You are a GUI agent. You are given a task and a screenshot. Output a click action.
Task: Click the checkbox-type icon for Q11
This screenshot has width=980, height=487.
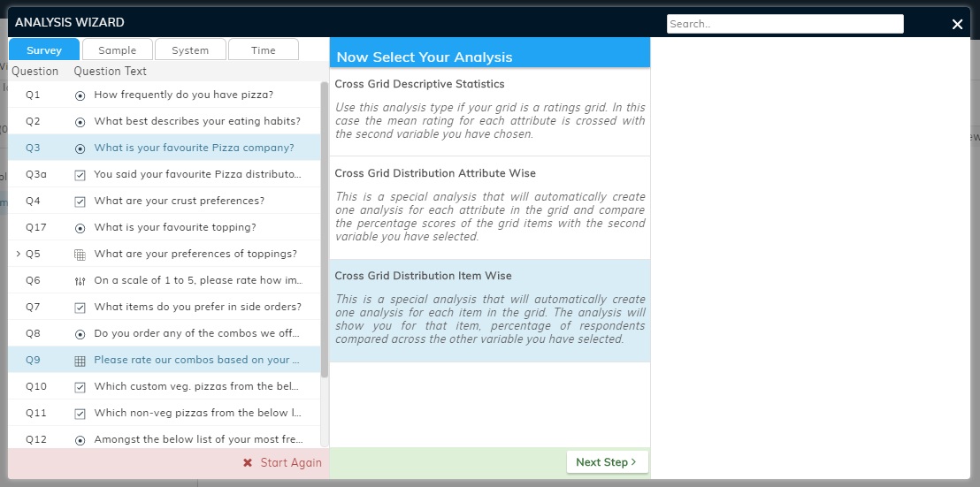(80, 414)
